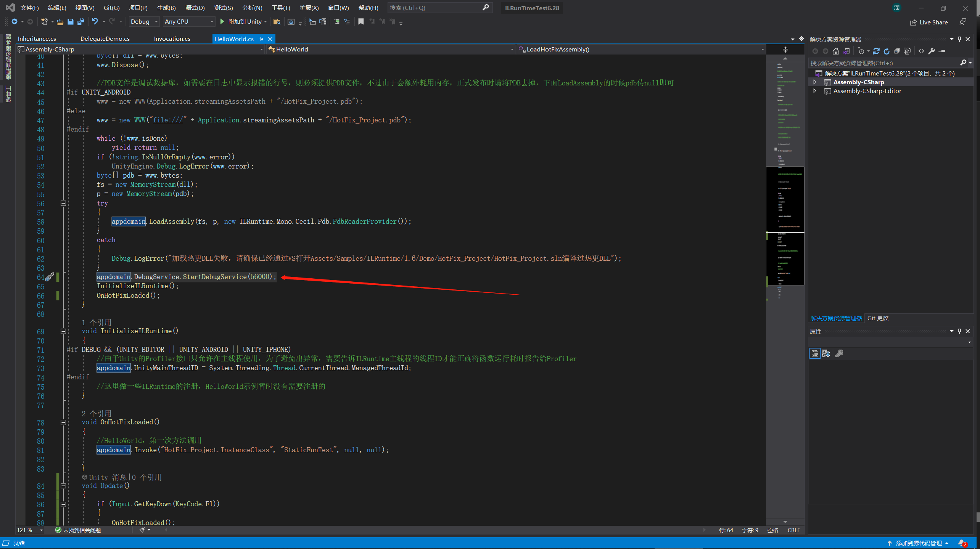Expand the Assembly-CSharp project node
The height and width of the screenshot is (549, 980).
tap(815, 82)
